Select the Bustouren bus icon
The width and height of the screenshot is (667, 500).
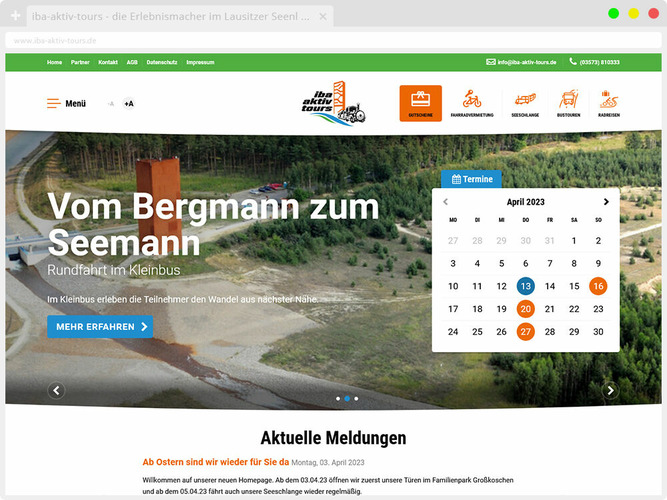(568, 103)
